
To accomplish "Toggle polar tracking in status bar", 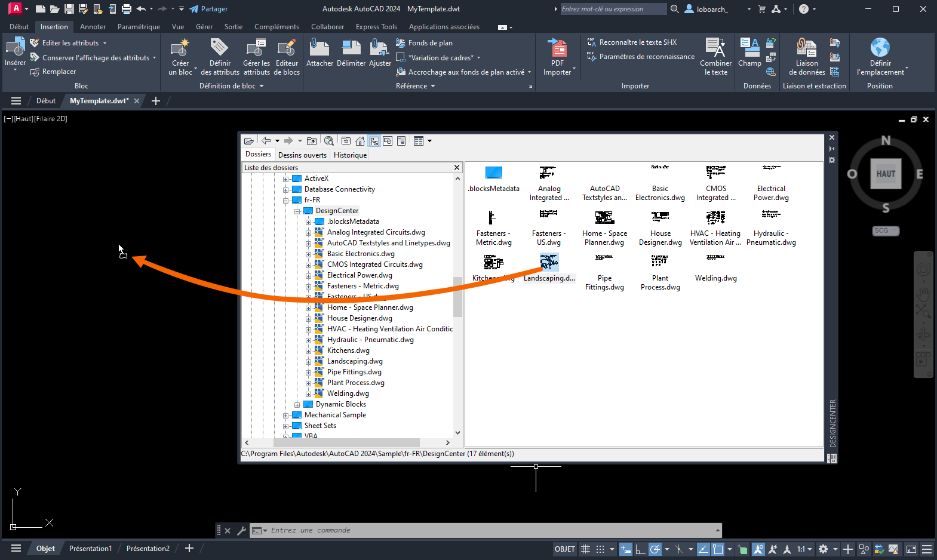I will coord(655,549).
